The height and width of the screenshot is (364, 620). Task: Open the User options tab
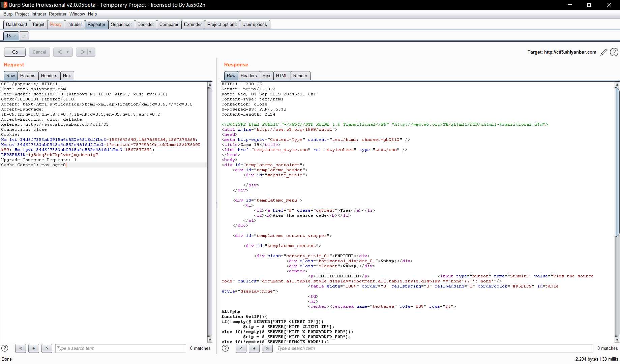[255, 24]
